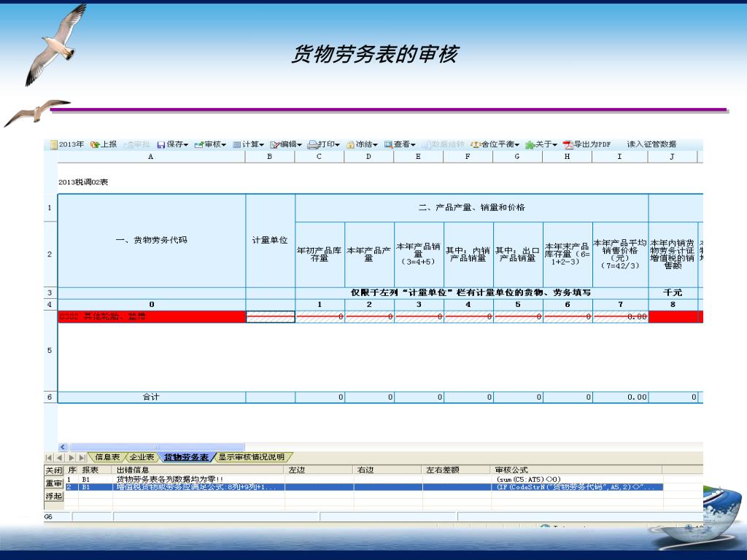Switch to the 企业表 sheet tab

(x=142, y=457)
